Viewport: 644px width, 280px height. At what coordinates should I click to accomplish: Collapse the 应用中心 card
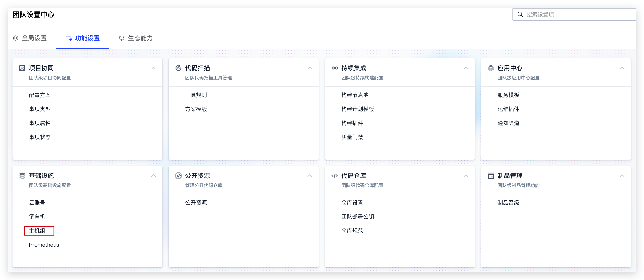[x=622, y=68]
